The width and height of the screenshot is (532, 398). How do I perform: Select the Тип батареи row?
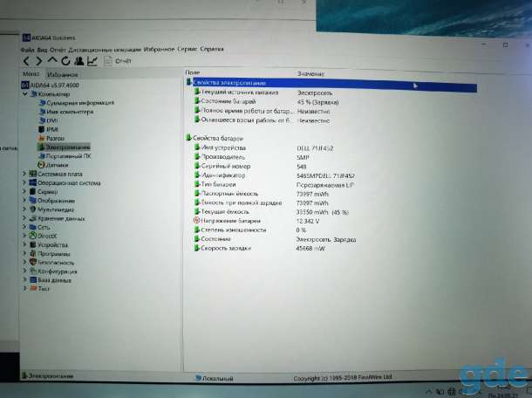coord(274,185)
